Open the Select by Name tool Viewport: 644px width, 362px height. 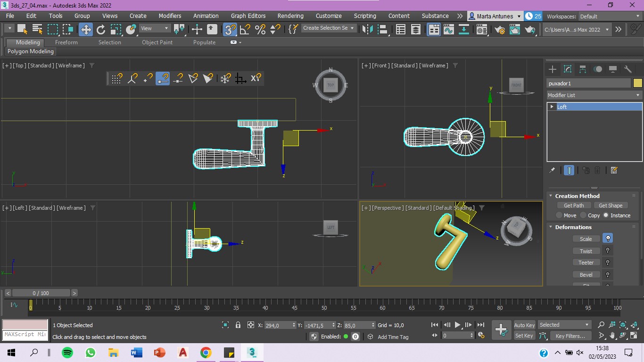pos(37,29)
